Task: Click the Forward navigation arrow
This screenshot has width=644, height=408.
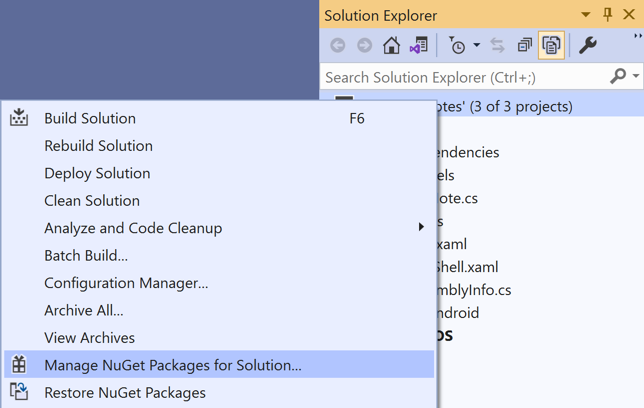Action: 364,45
